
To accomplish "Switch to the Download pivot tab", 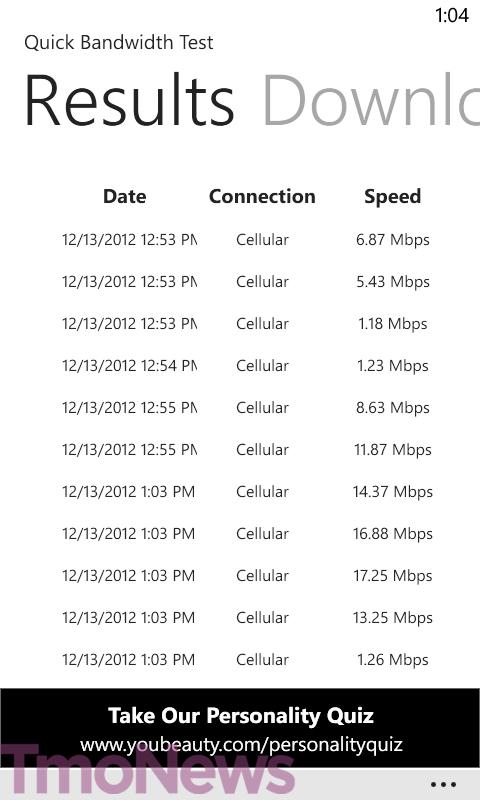I will tap(371, 101).
